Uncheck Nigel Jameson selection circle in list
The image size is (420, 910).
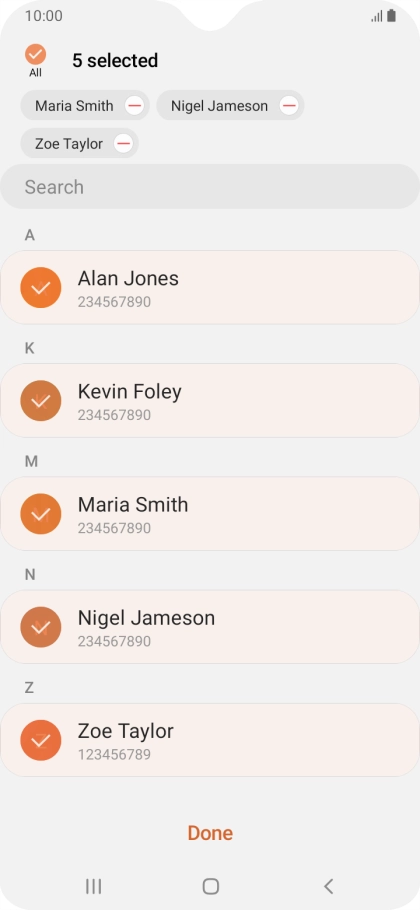(x=41, y=627)
